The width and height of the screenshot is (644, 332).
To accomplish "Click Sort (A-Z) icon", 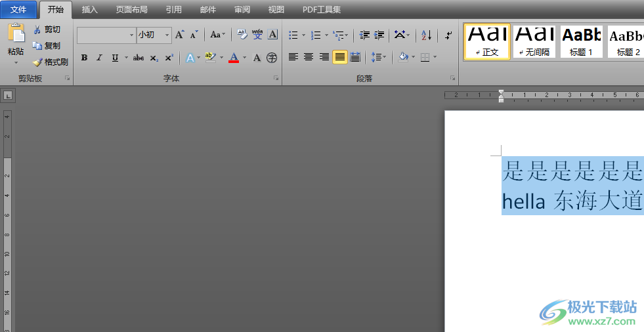I will tap(426, 35).
